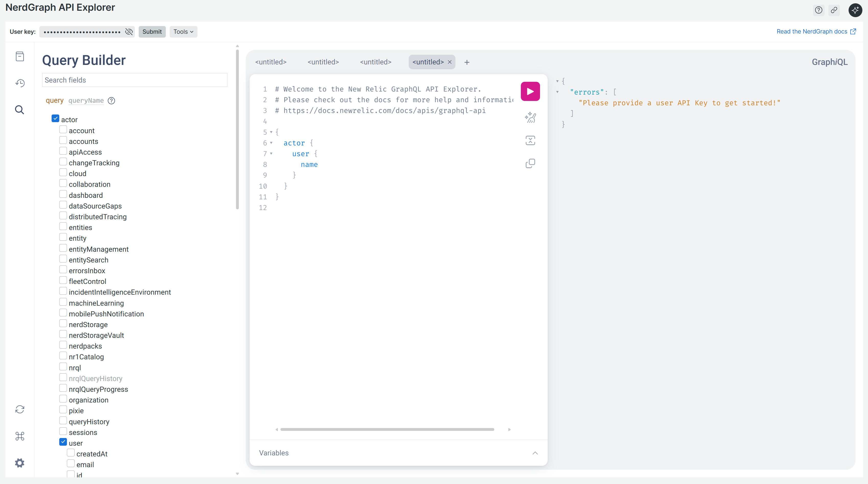This screenshot has width=868, height=484.
Task: Add a new query tab
Action: tap(467, 62)
